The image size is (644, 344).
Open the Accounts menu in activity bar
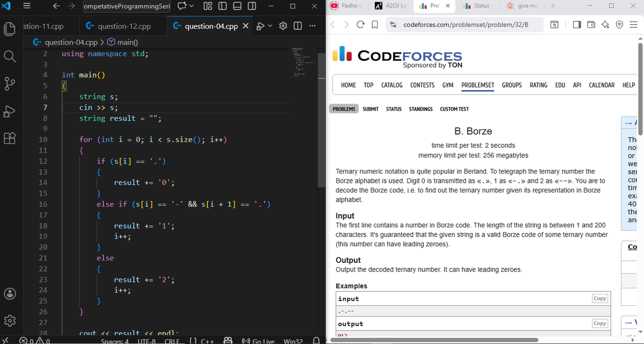coord(10,293)
